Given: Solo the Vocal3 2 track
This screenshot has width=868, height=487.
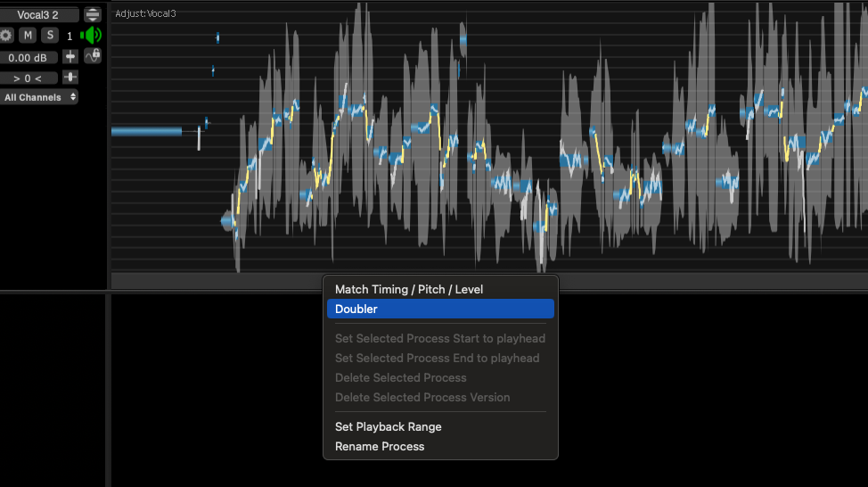Looking at the screenshot, I should [x=50, y=36].
